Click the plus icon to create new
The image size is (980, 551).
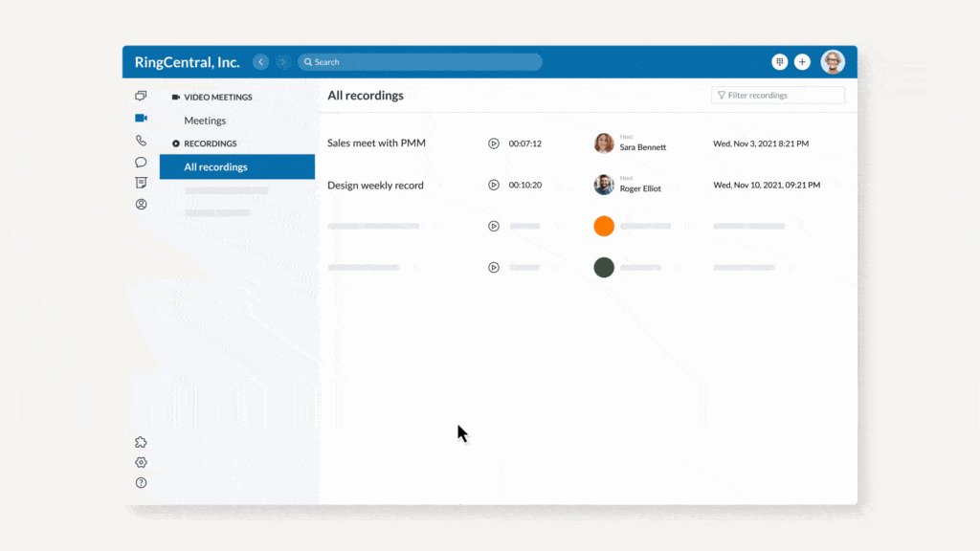pyautogui.click(x=802, y=61)
